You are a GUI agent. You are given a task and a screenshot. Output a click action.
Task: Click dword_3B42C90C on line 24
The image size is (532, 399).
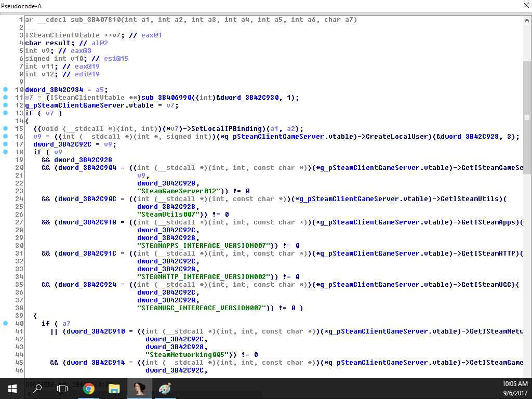[x=87, y=199]
